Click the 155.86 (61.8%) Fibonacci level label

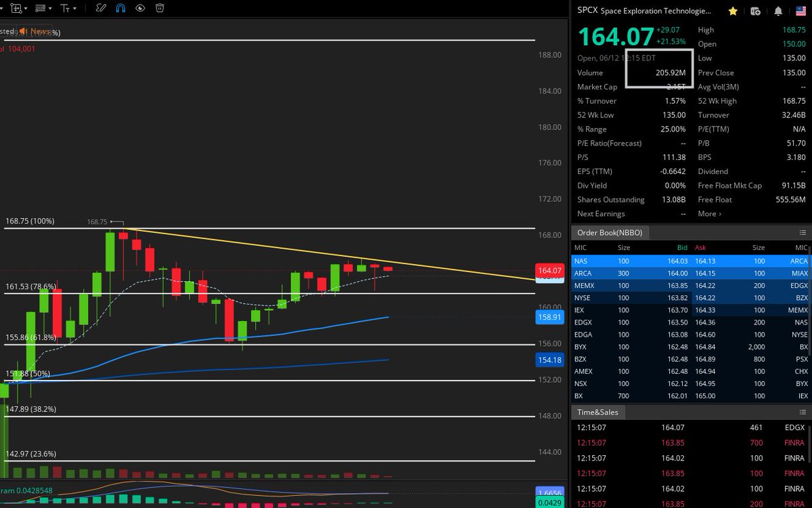click(x=31, y=337)
